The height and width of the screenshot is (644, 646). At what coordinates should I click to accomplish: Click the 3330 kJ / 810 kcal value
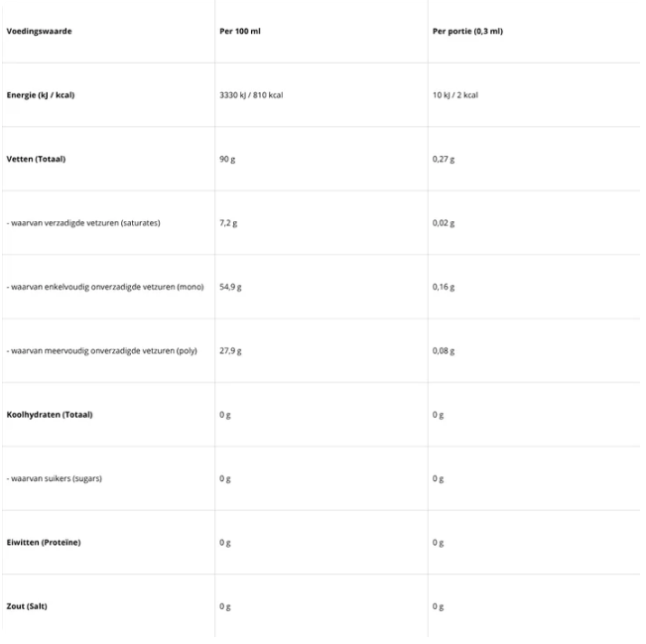click(x=251, y=95)
